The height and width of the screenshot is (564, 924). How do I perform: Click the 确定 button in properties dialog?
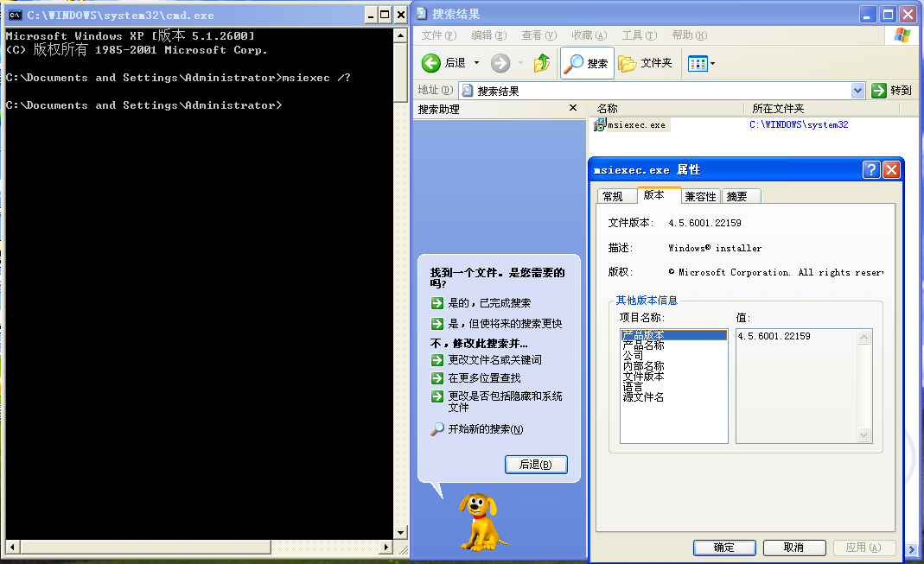(x=724, y=548)
